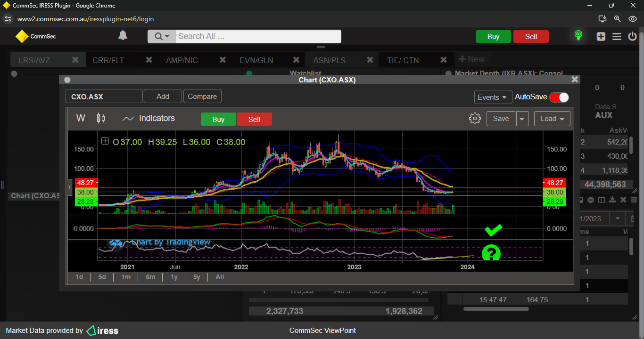Open the main hamburger menu in the header
Image resolution: width=644 pixels, height=339 pixels.
click(617, 36)
